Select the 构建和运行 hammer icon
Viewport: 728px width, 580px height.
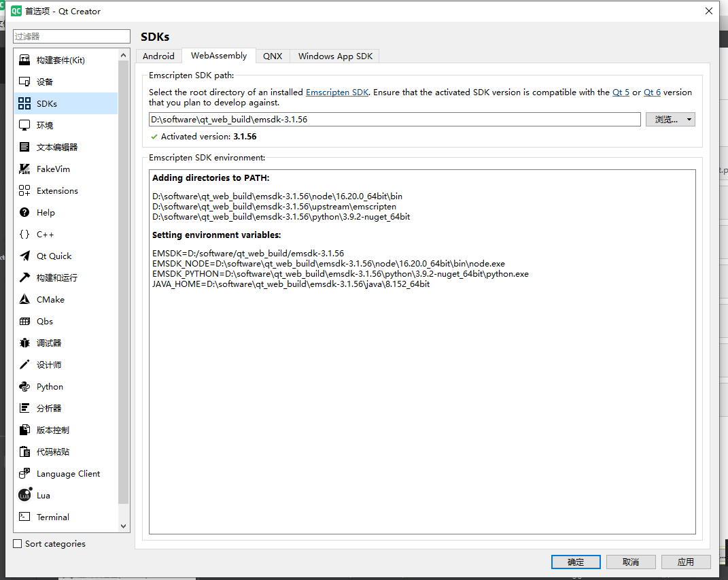click(24, 277)
